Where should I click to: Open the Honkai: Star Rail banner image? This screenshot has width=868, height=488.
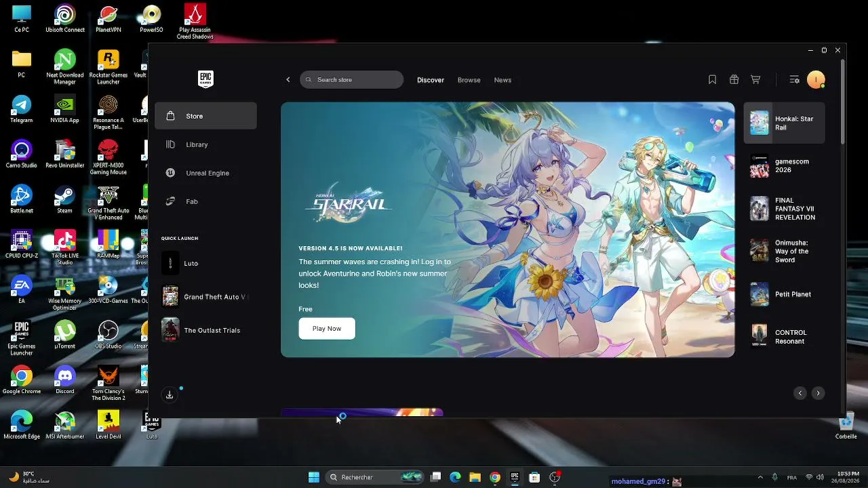click(507, 230)
